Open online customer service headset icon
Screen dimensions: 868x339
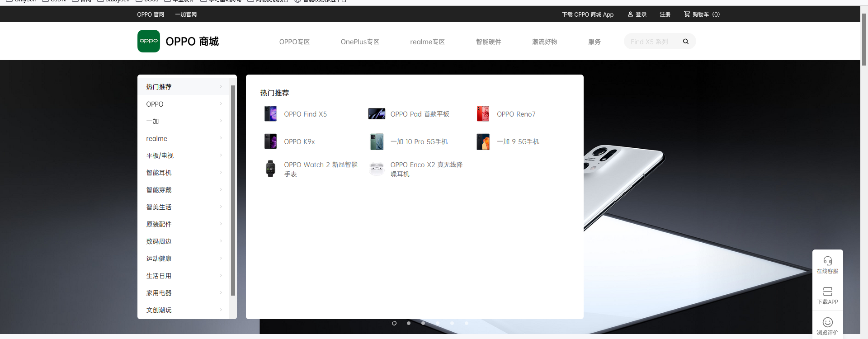827,261
